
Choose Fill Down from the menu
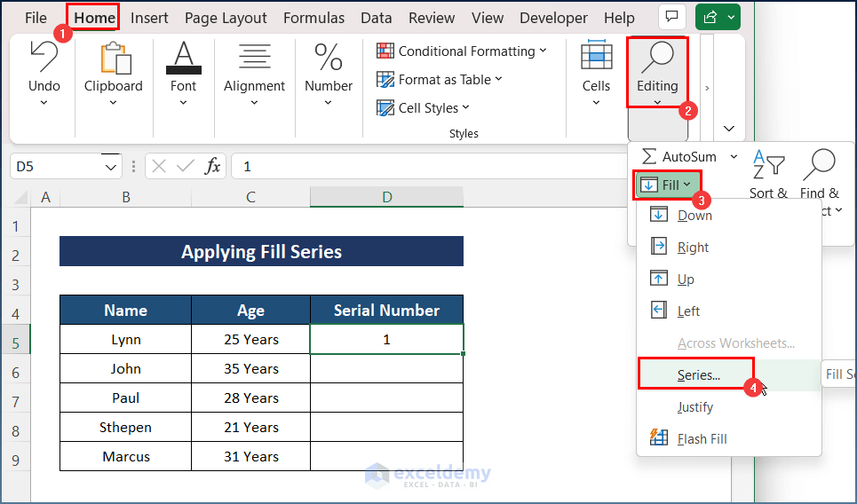coord(729,215)
